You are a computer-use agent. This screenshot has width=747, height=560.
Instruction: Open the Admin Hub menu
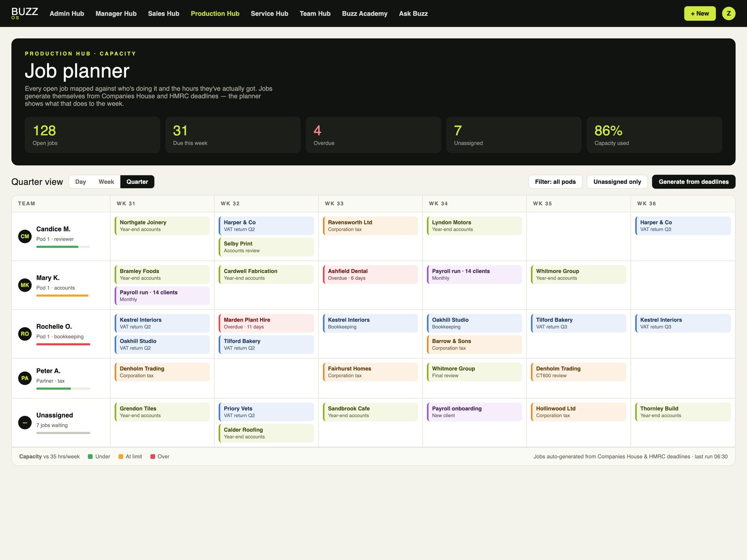tap(67, 14)
